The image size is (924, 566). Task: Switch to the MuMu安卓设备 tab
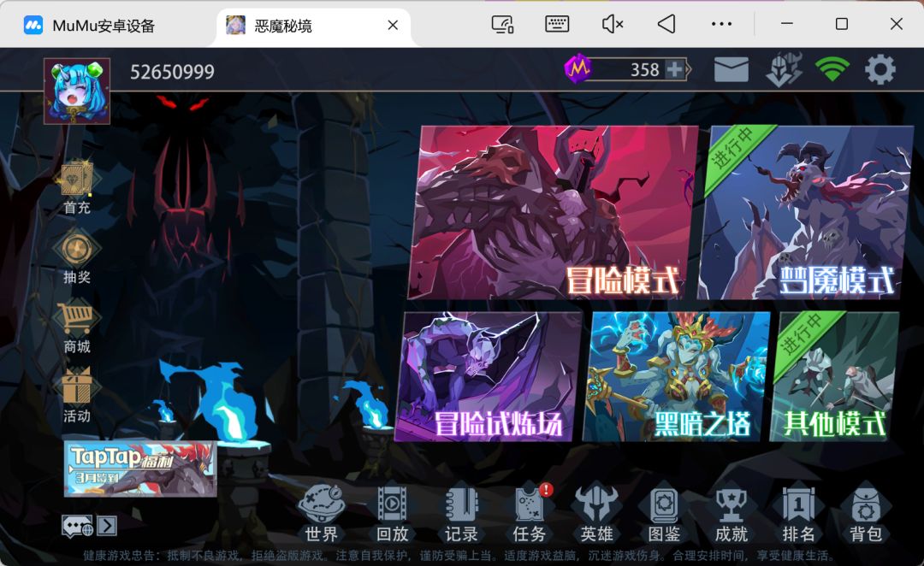pyautogui.click(x=90, y=26)
